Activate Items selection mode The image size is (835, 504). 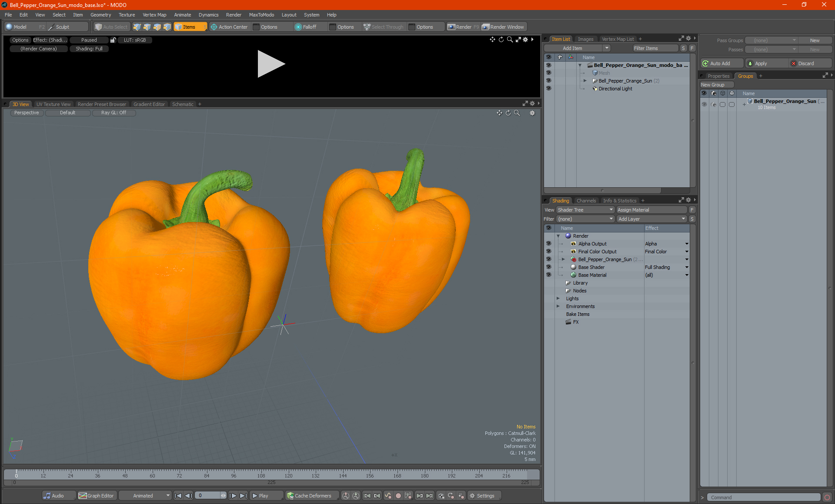(x=190, y=27)
